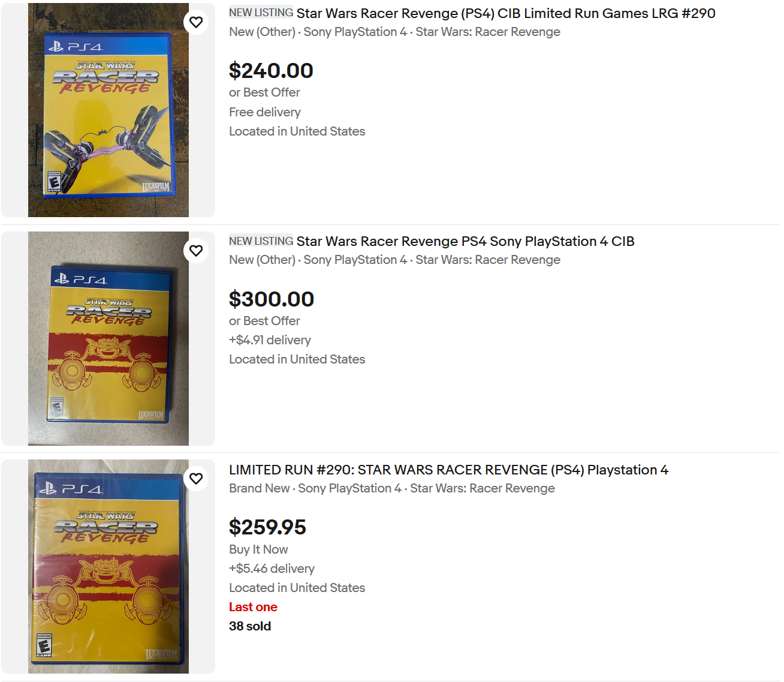Click "or Best Offer" under the $300.00 price
The image size is (784, 682).
(264, 321)
